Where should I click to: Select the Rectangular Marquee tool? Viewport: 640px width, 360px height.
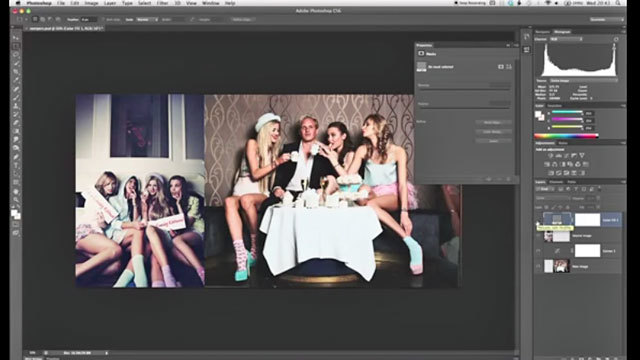click(16, 46)
